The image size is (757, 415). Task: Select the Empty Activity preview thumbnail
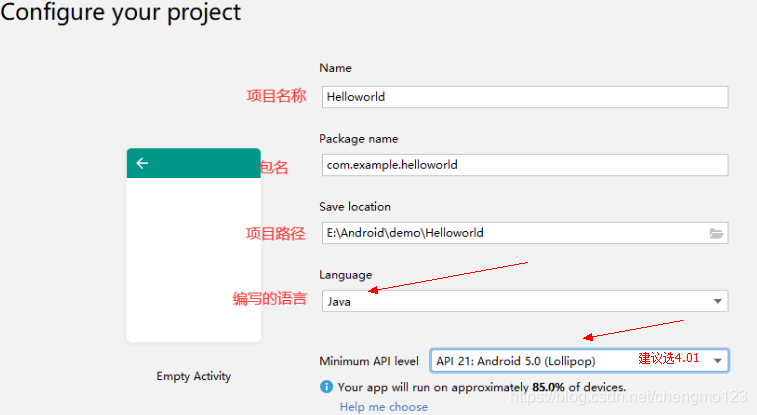[194, 245]
